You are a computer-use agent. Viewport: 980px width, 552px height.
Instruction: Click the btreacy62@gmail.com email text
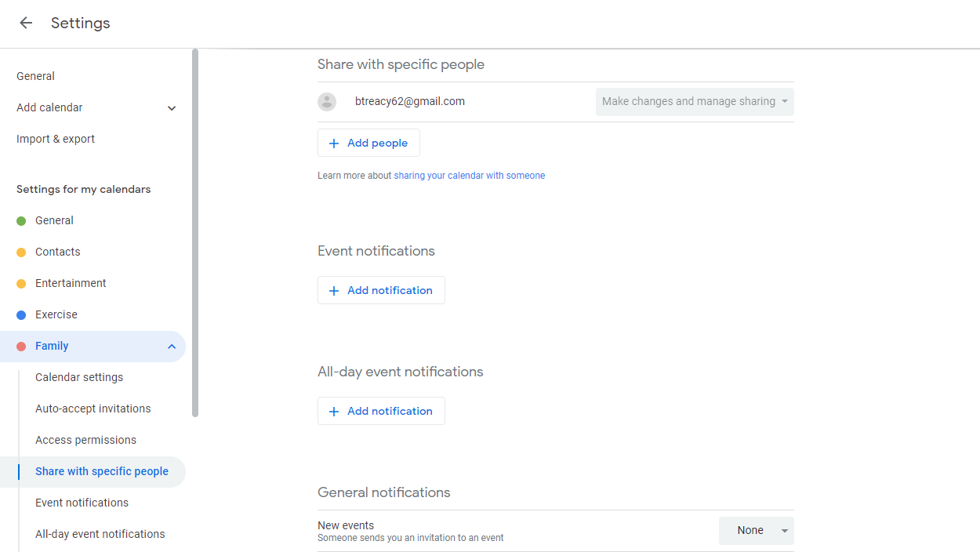coord(410,101)
